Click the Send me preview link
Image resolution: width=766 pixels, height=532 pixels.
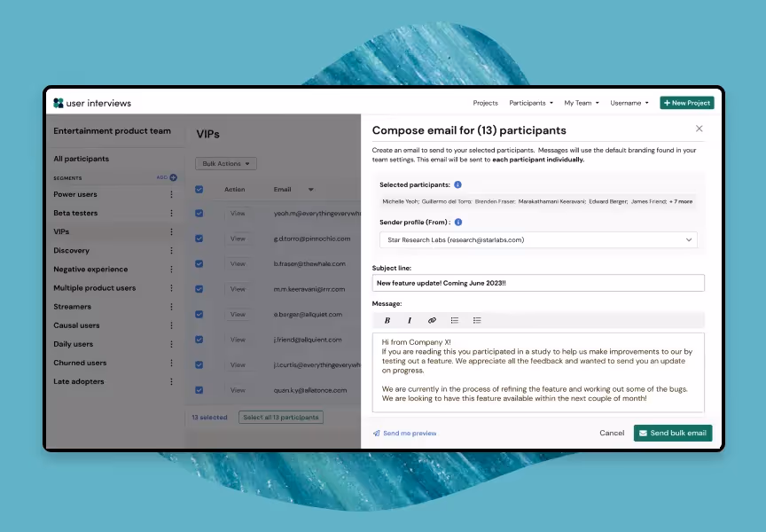(404, 434)
